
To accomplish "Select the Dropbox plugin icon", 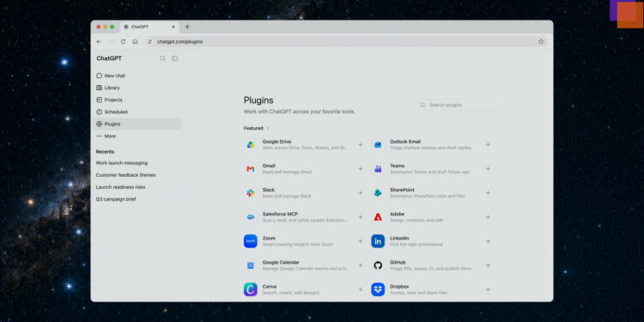I will point(378,289).
